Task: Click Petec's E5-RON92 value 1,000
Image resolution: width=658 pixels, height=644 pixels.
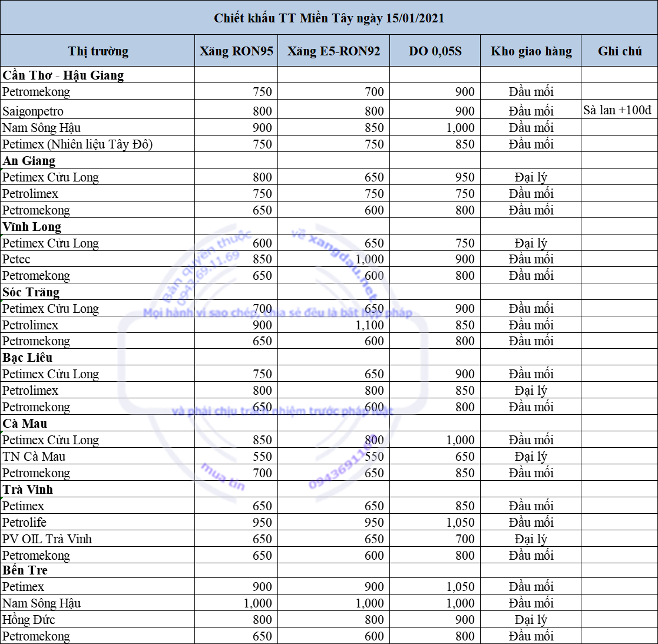Action: click(333, 259)
